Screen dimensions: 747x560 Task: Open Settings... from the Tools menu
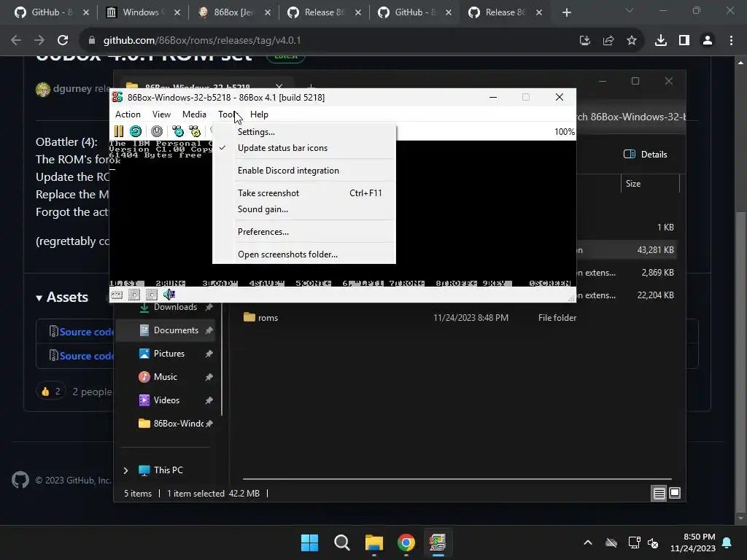tap(304, 132)
